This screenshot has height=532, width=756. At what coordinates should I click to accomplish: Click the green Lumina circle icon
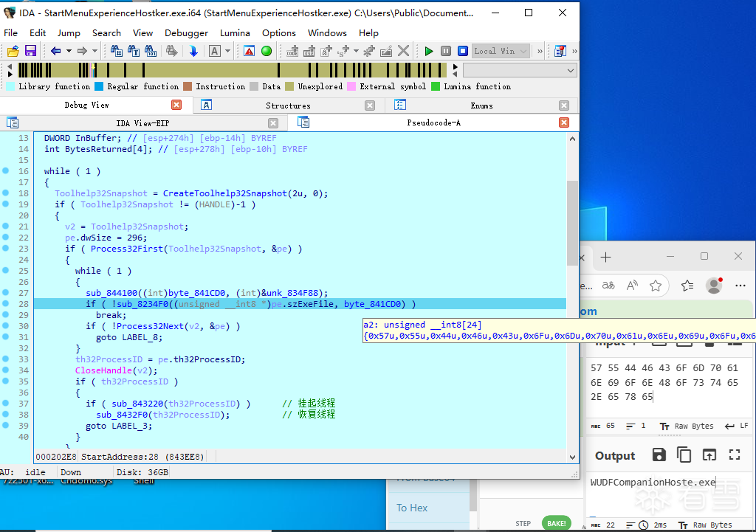(x=267, y=51)
